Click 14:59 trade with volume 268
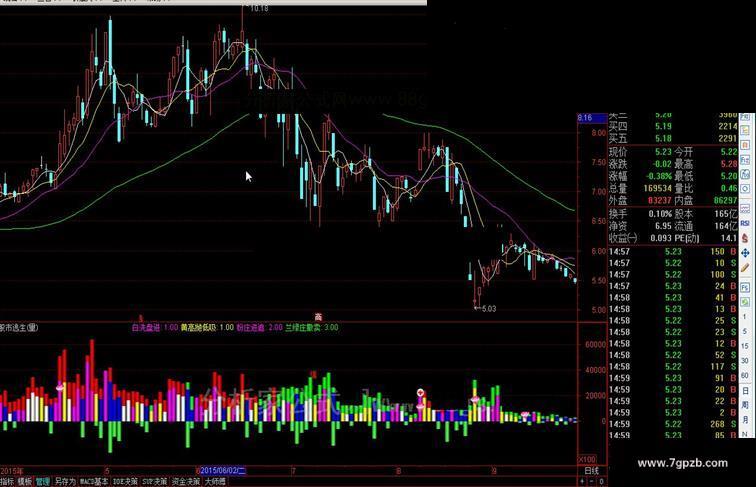The width and height of the screenshot is (756, 487). [673, 424]
